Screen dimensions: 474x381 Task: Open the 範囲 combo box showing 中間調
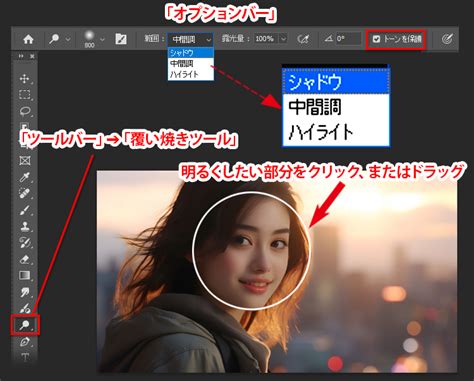(x=190, y=40)
